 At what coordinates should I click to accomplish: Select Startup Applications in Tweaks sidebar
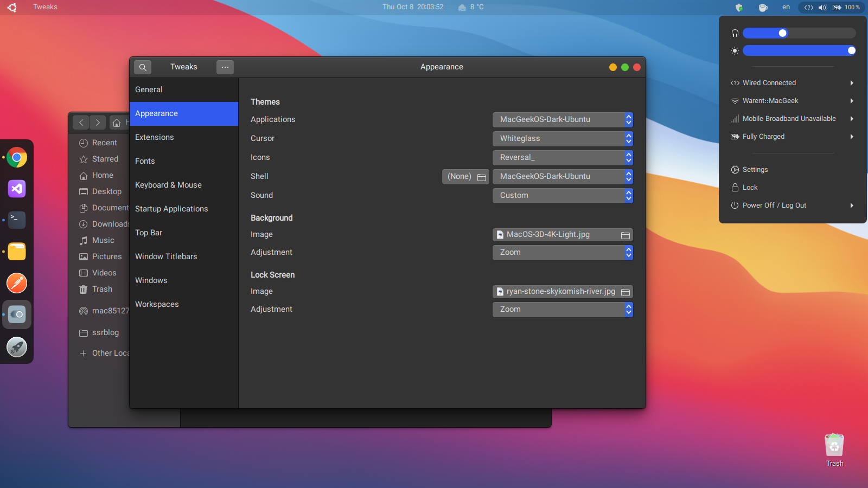[184, 209]
